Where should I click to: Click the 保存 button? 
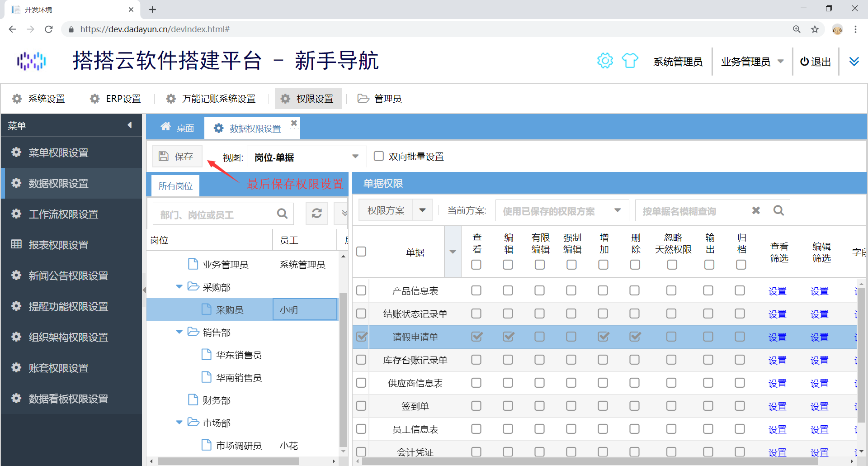click(x=177, y=157)
